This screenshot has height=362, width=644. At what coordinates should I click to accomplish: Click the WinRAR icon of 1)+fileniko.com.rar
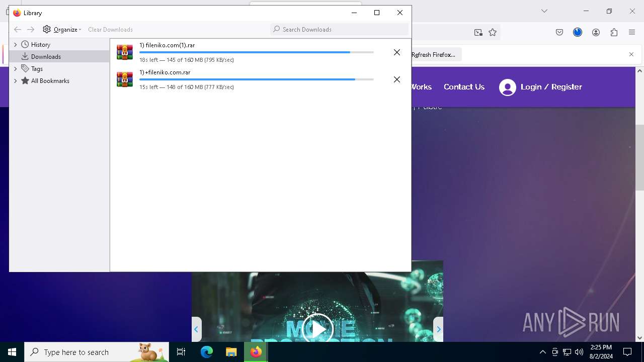(125, 79)
